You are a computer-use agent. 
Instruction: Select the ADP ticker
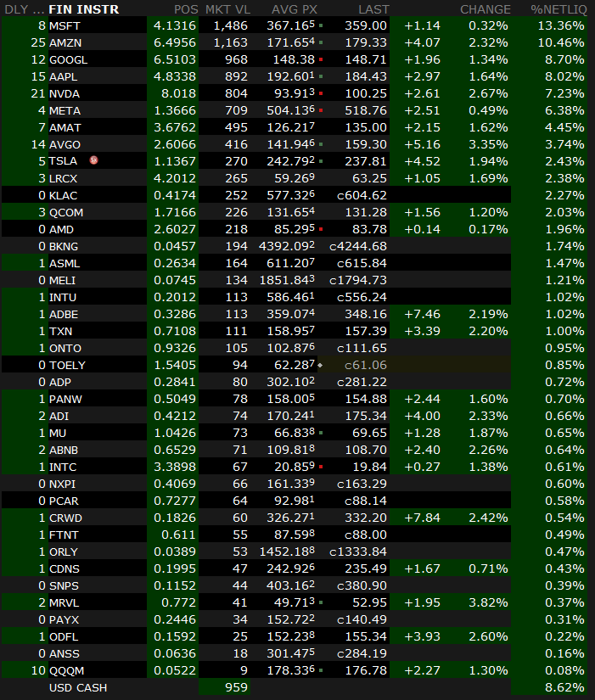point(60,382)
